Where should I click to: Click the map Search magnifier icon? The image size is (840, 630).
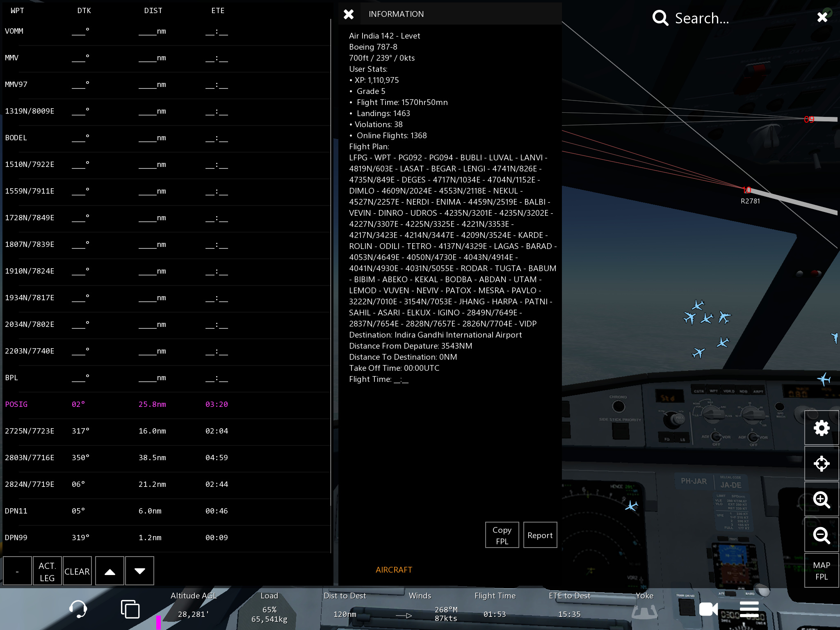660,18
